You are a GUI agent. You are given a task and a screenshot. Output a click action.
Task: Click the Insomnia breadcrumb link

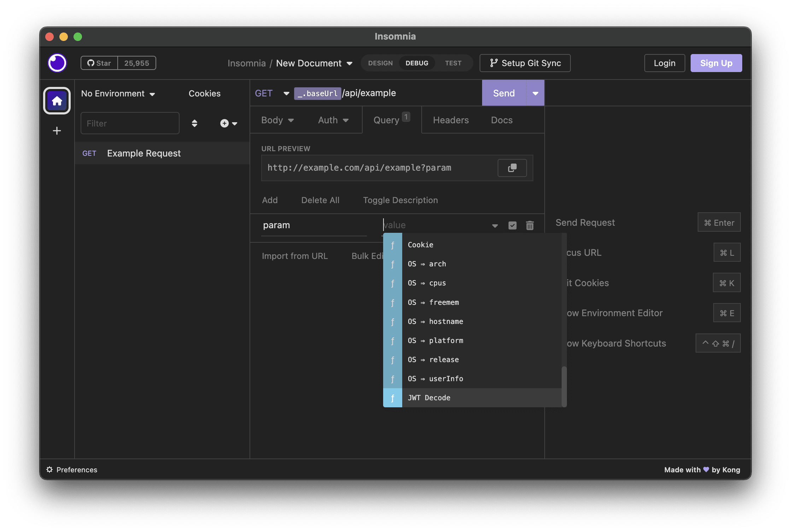(x=246, y=63)
